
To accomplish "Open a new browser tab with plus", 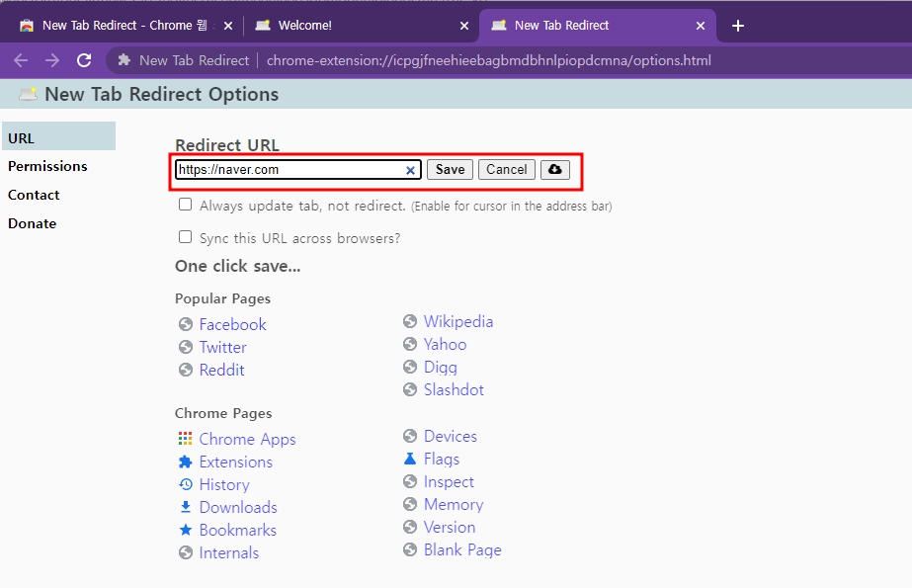I will pos(737,26).
